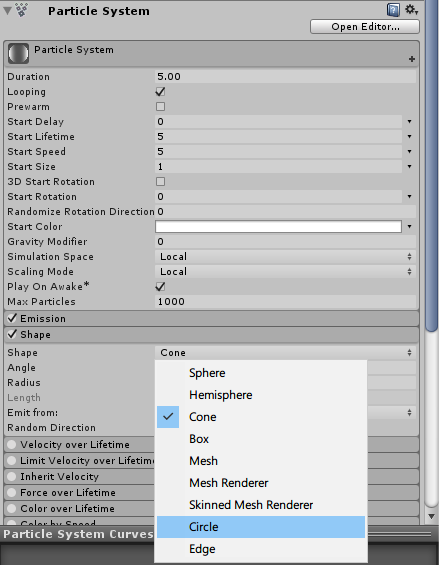The image size is (439, 565).
Task: Click the Particle System component icon
Action: [22, 10]
